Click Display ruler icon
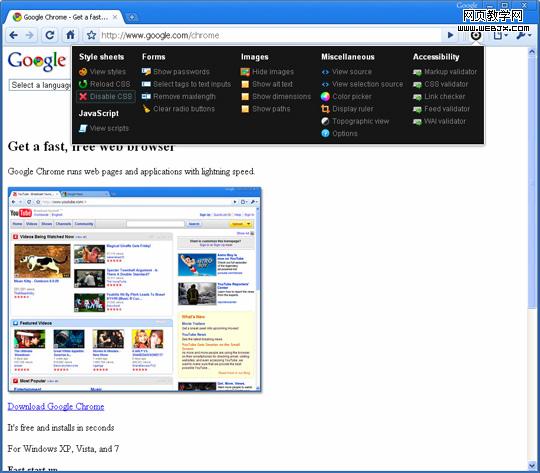 [325, 109]
